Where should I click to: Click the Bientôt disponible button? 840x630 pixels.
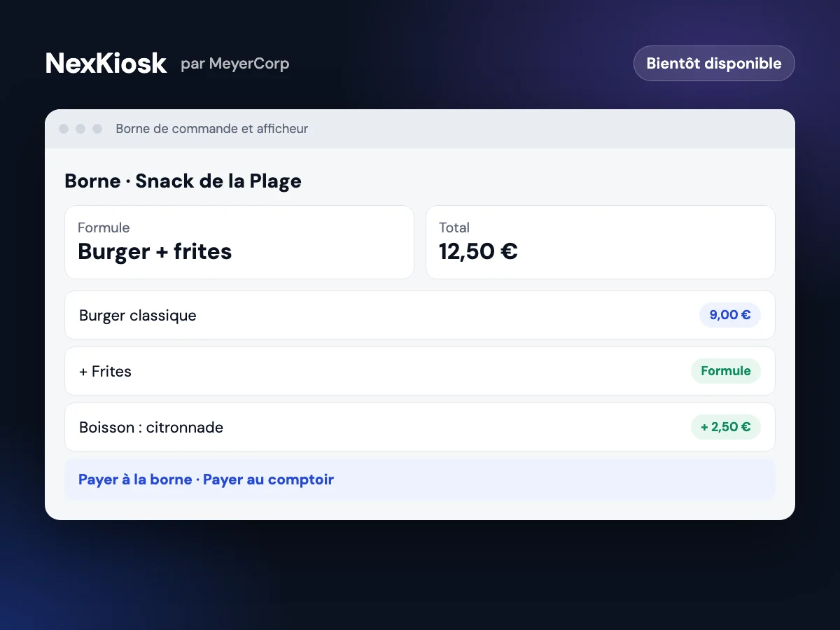click(714, 64)
